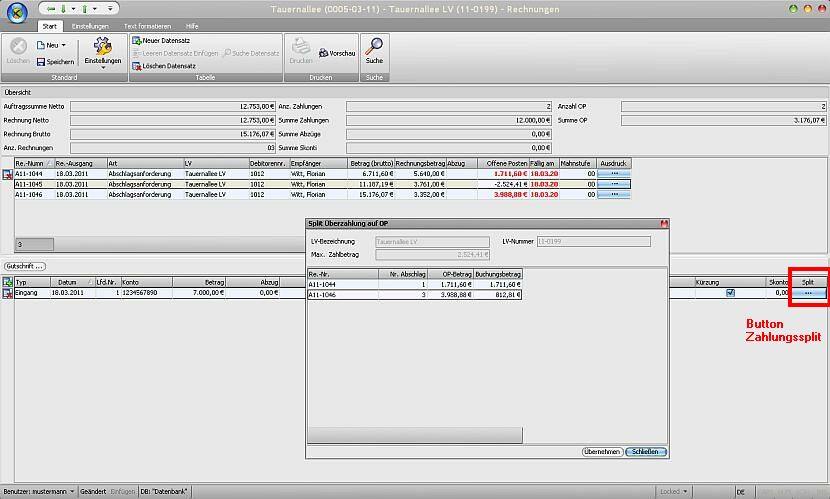
Task: Click the Geändert status bar entry
Action: point(93,492)
